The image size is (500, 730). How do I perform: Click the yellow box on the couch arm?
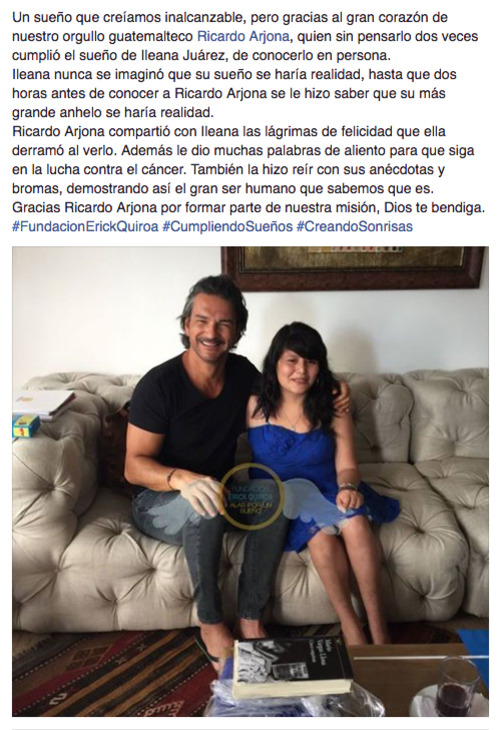click(26, 426)
